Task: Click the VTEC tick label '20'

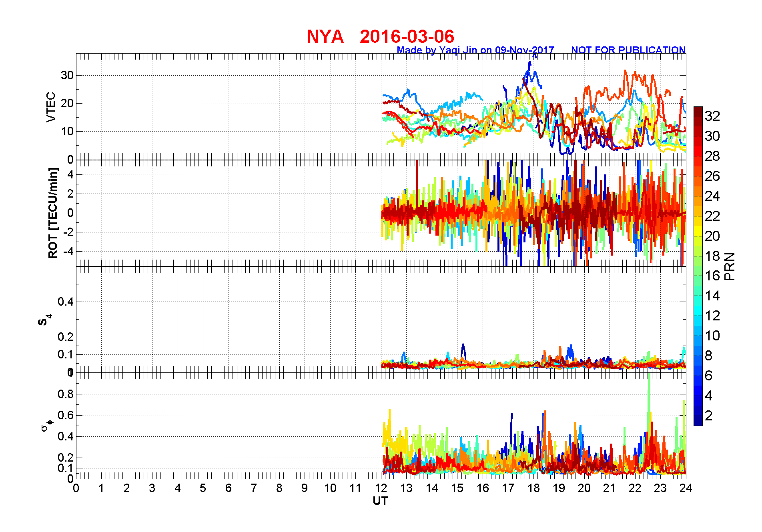Action: 67,103
